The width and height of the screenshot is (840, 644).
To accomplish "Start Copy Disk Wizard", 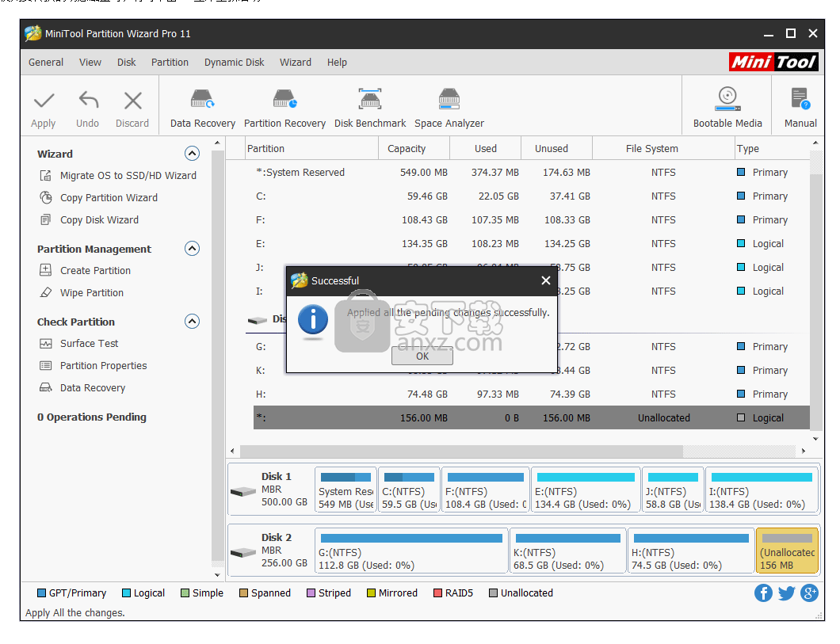I will [90, 220].
